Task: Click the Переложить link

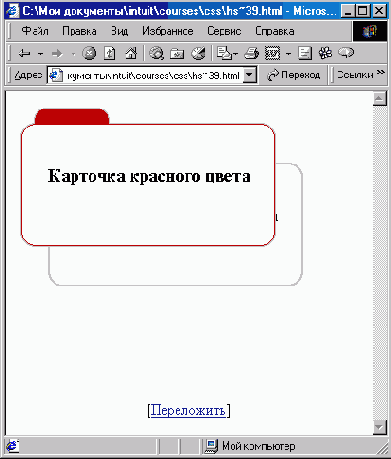Action: click(188, 410)
